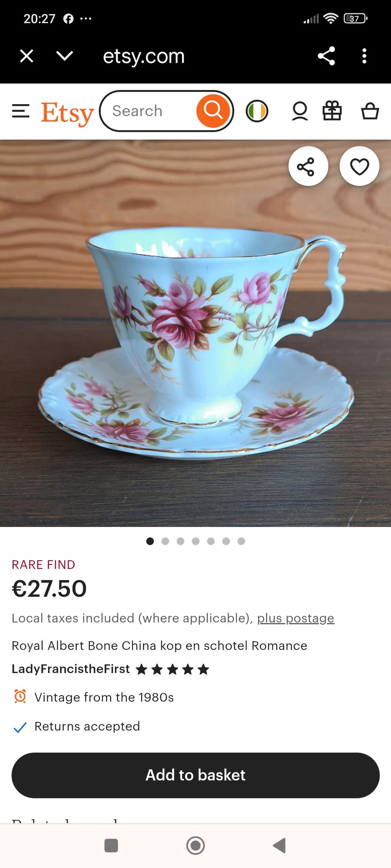Share this listing via image share button
The image size is (391, 868).
308,166
